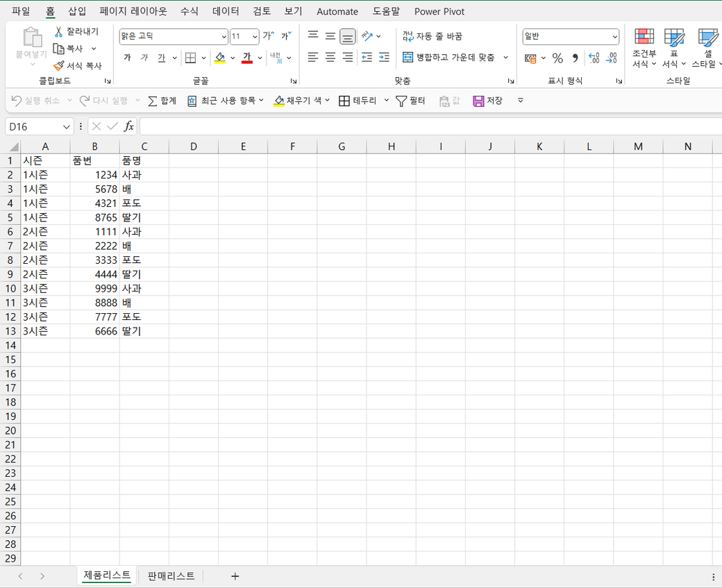
Task: Open the Merge and Center (병합하고 가운데 맞춤) dropdown arrow
Action: pos(505,58)
